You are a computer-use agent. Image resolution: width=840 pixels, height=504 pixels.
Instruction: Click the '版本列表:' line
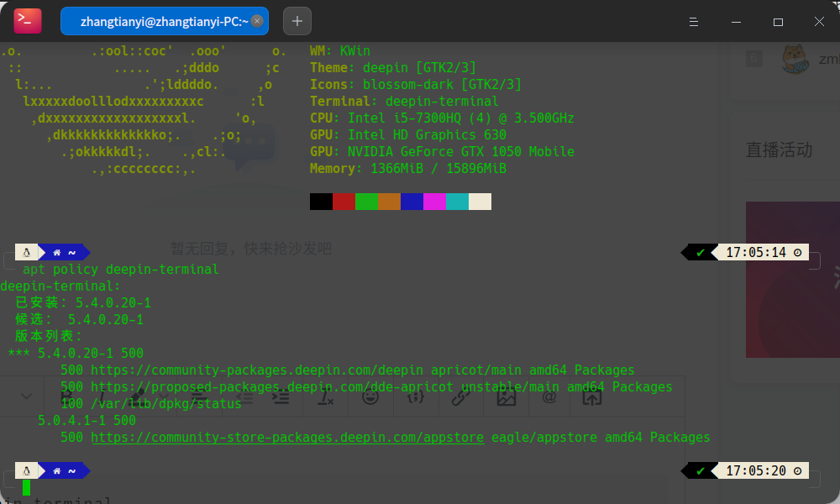(x=48, y=336)
